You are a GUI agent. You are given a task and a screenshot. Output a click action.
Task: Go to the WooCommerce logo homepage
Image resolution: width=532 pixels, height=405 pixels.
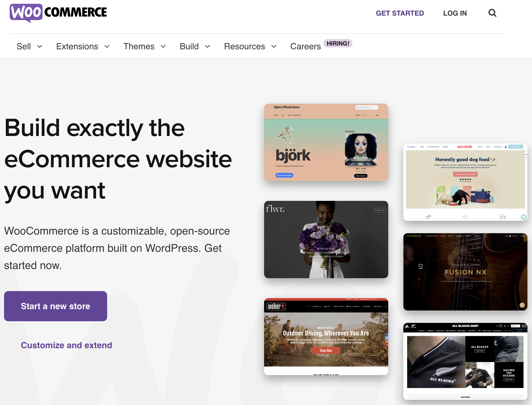point(58,13)
